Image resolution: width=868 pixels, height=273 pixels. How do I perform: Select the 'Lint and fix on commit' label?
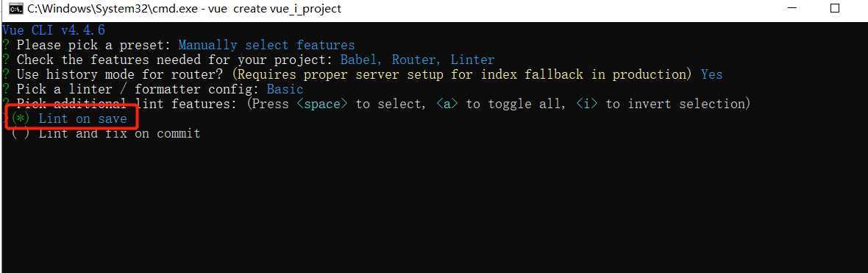(120, 133)
